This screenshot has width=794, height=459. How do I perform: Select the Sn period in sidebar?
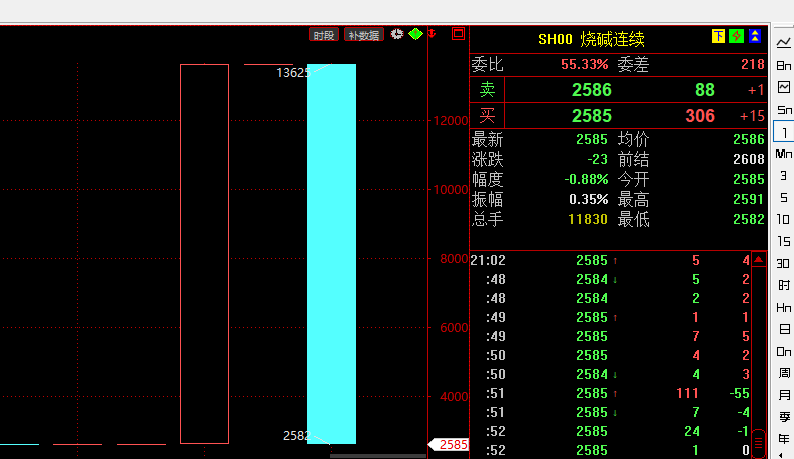[784, 109]
